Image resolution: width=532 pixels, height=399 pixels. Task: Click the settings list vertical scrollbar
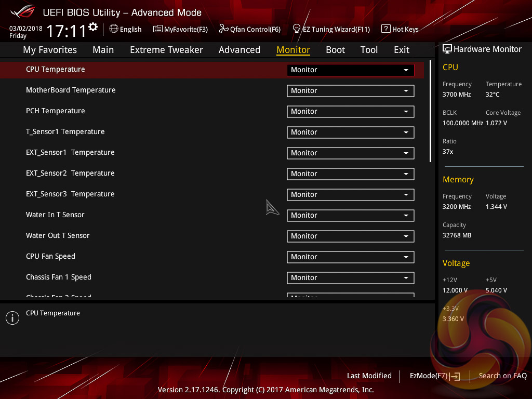(430, 111)
